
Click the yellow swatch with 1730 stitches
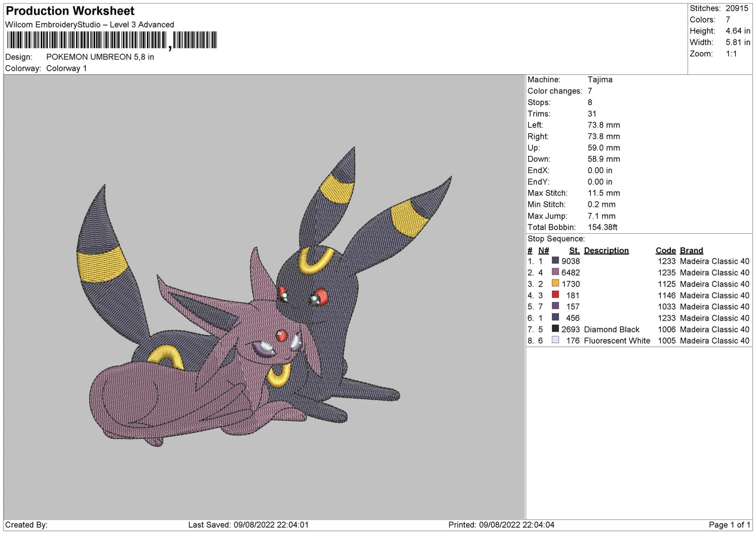555,283
